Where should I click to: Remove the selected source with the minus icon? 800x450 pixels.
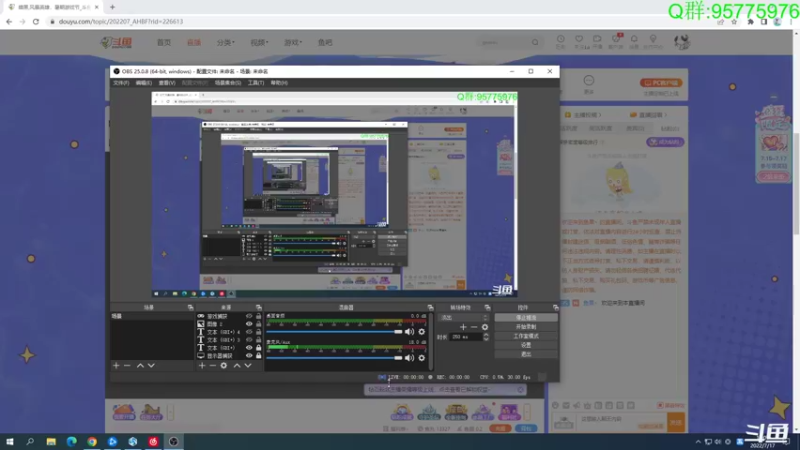pyautogui.click(x=213, y=366)
